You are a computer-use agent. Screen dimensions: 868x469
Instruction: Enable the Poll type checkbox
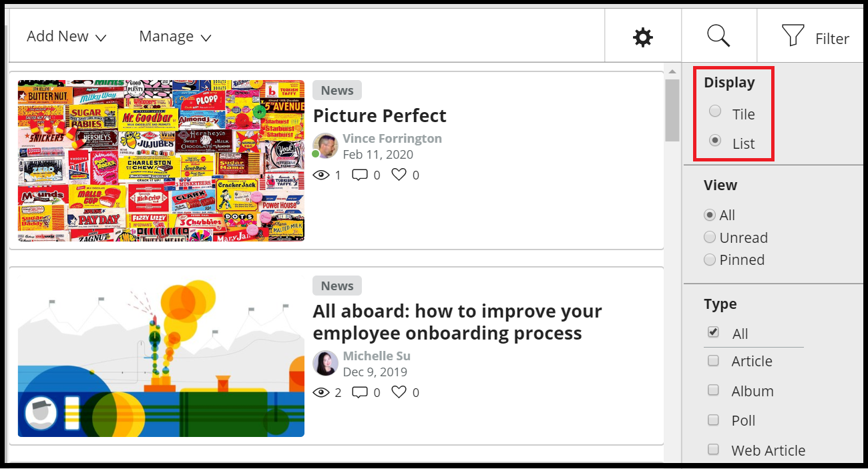point(713,420)
